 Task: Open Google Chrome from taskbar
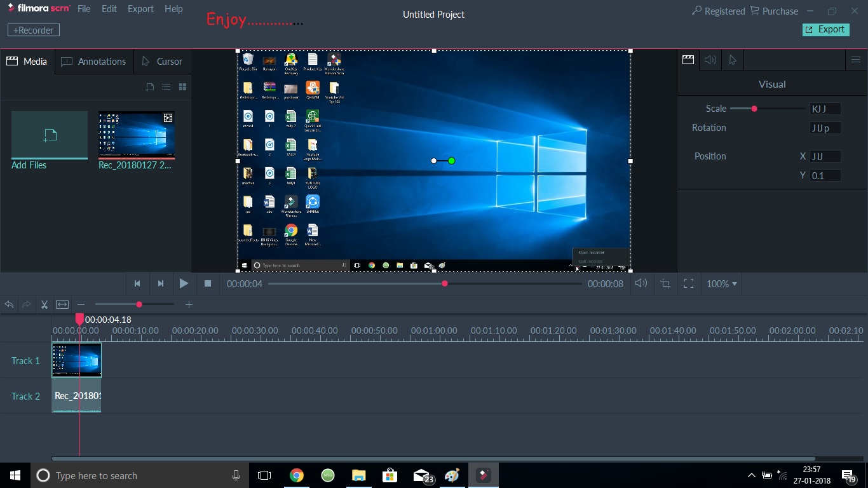(x=296, y=475)
